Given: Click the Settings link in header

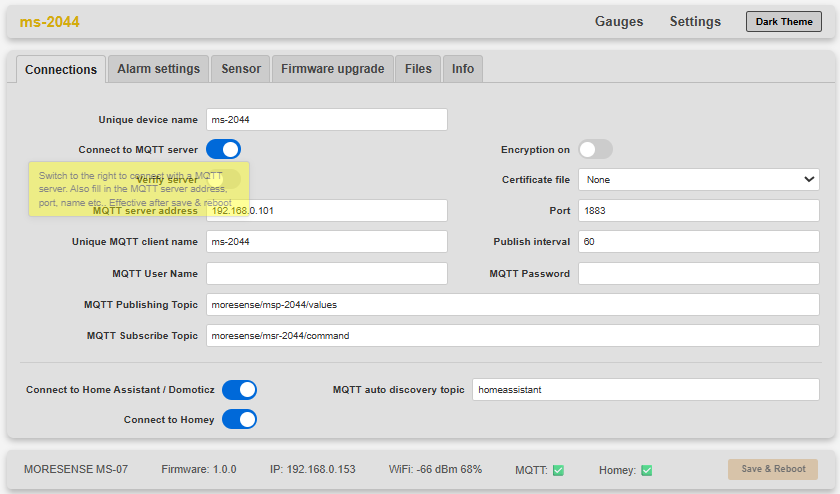Looking at the screenshot, I should point(695,22).
